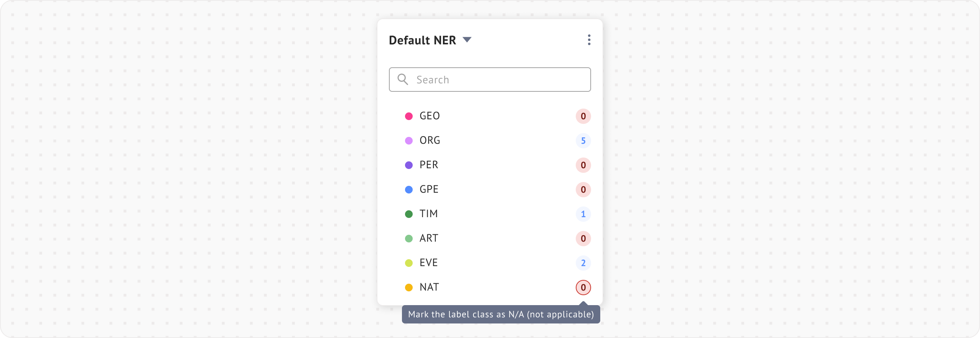Mark NAT as N/A via count badge

tap(583, 288)
